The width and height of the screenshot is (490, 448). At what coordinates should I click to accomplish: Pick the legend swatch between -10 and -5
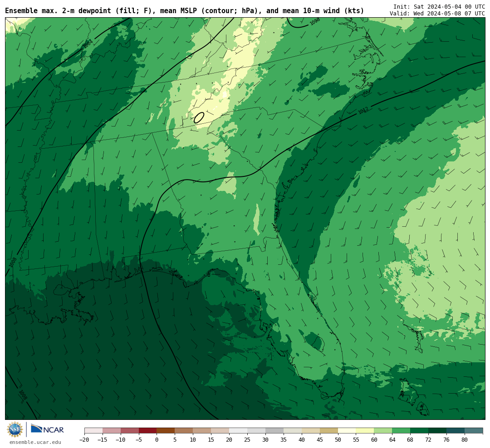coord(130,431)
